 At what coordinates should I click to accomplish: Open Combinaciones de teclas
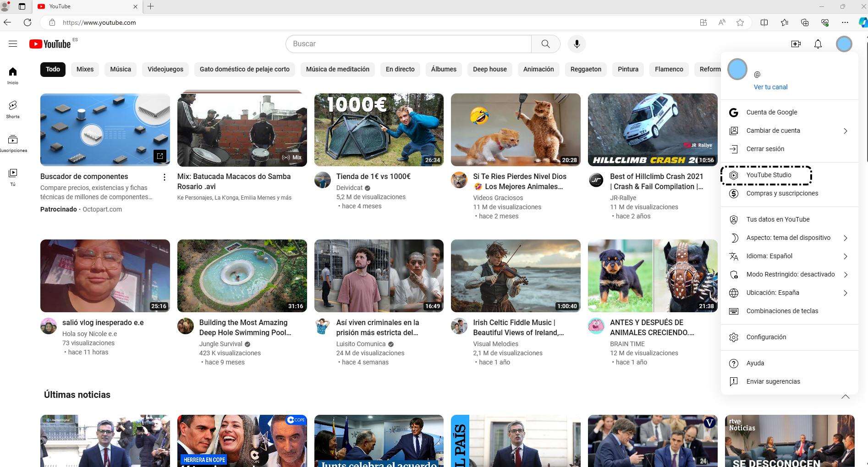[x=789, y=311]
